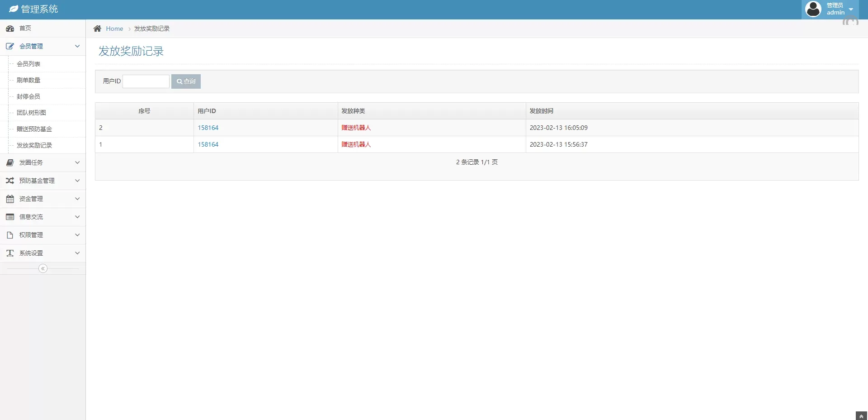
Task: Click the text icon beside 系统设置
Action: (x=10, y=253)
